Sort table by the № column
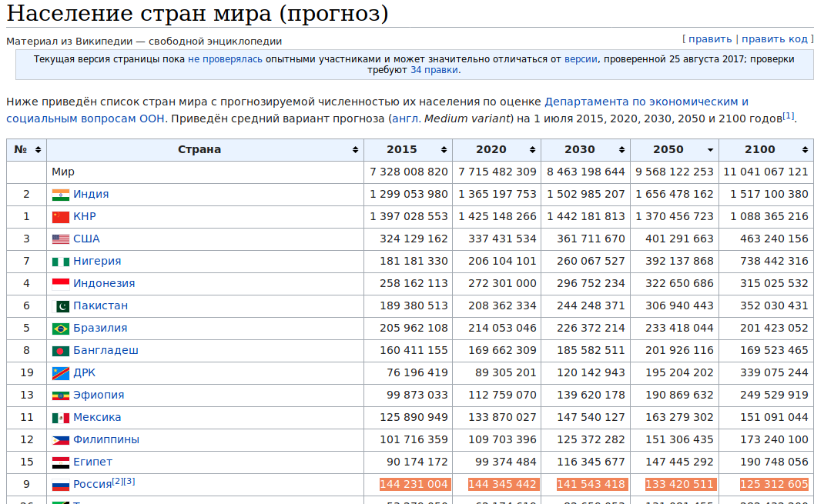 pyautogui.click(x=38, y=150)
